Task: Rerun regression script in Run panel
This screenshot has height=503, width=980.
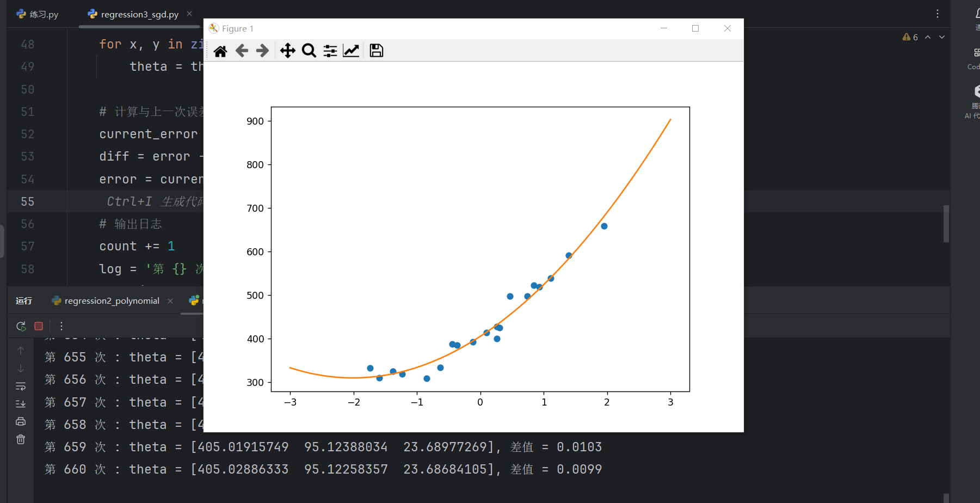Action: click(21, 326)
